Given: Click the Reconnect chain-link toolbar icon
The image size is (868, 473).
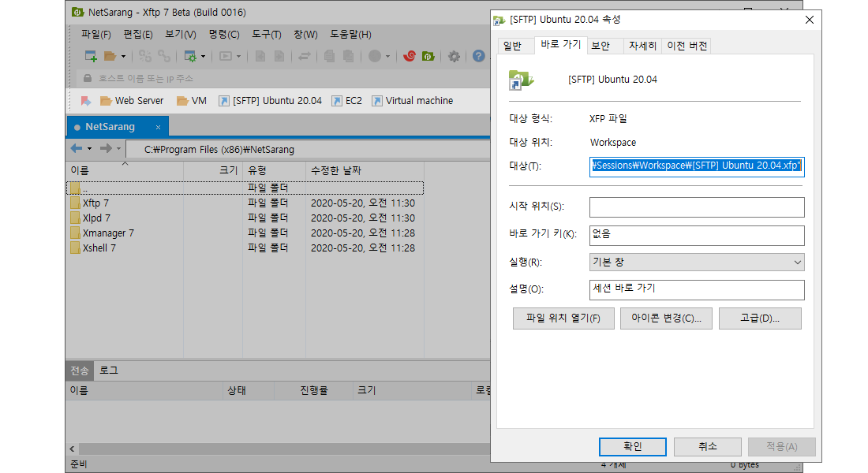Looking at the screenshot, I should pos(164,56).
